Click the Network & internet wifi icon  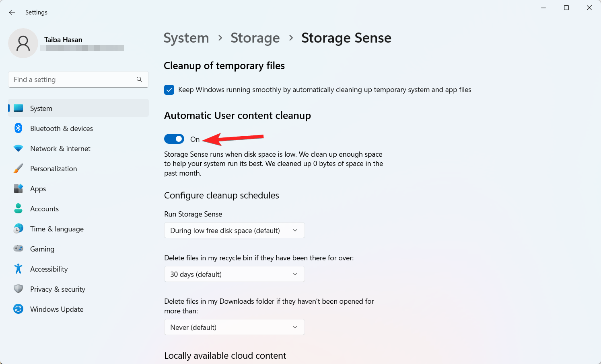point(18,148)
